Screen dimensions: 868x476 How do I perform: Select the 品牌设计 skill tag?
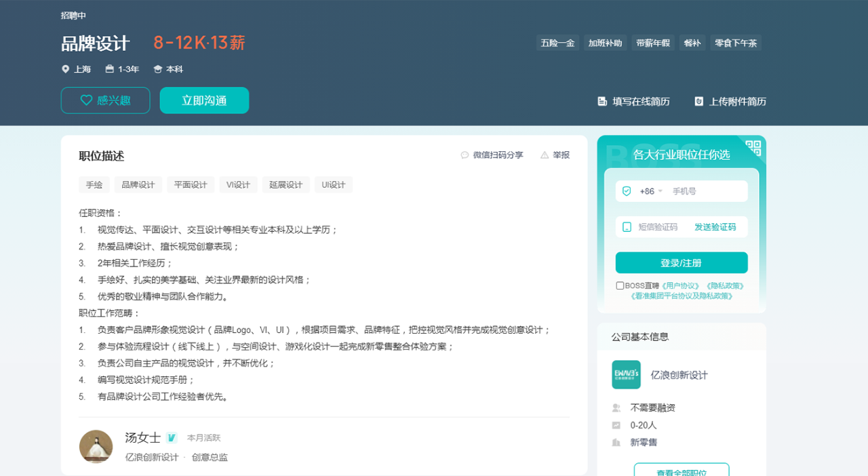click(138, 185)
